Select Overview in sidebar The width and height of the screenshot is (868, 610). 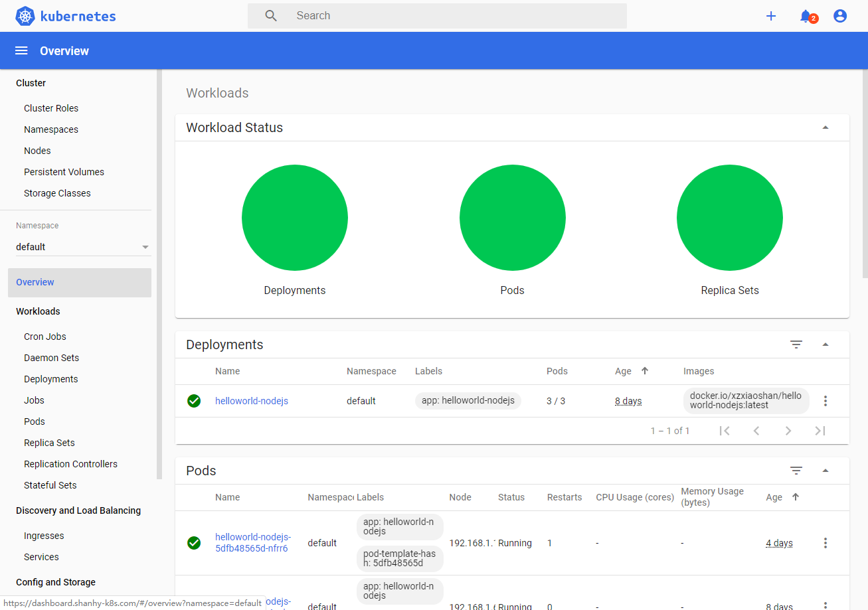(x=80, y=282)
